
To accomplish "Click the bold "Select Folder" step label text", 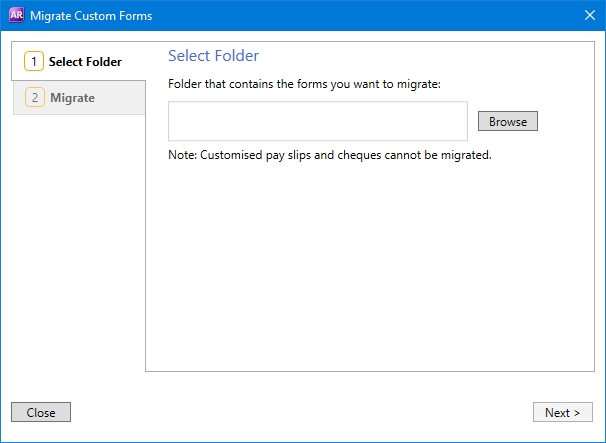I will [x=85, y=62].
